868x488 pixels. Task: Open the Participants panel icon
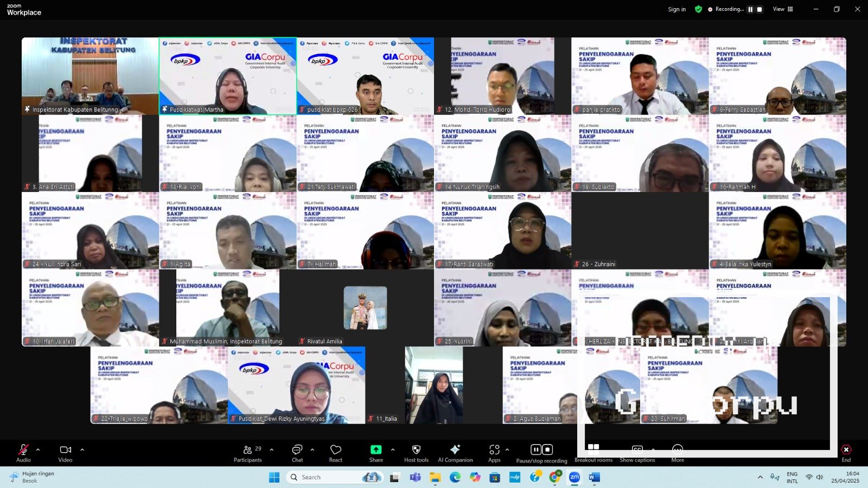247,450
